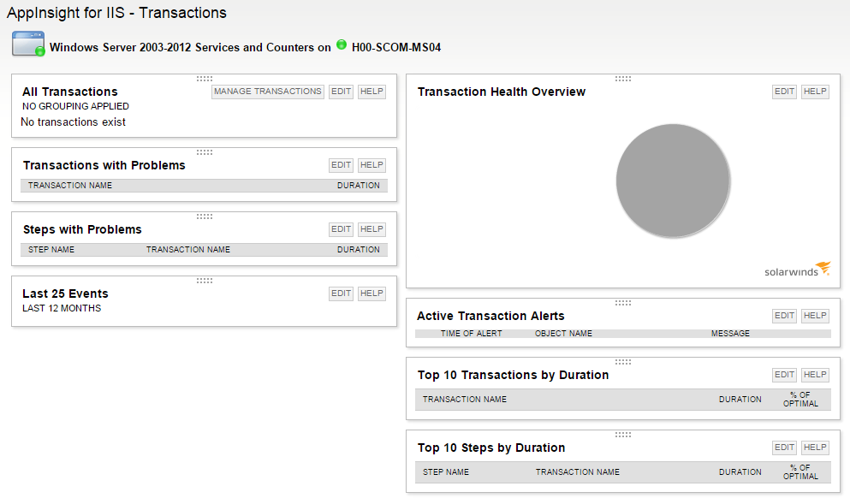Click Transaction Name header in Top 10 Transactions
The image size is (850, 504).
click(x=465, y=400)
